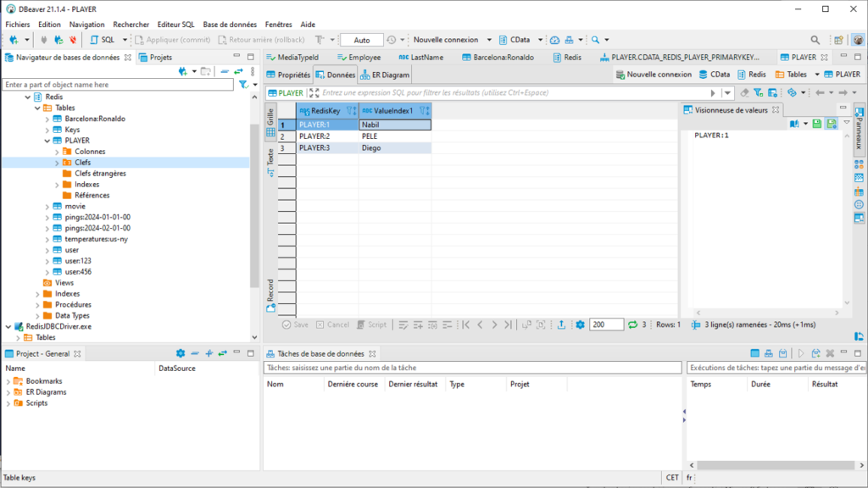Click the disconnect red plug icon
Viewport: 868px width, 488px height.
coord(73,40)
